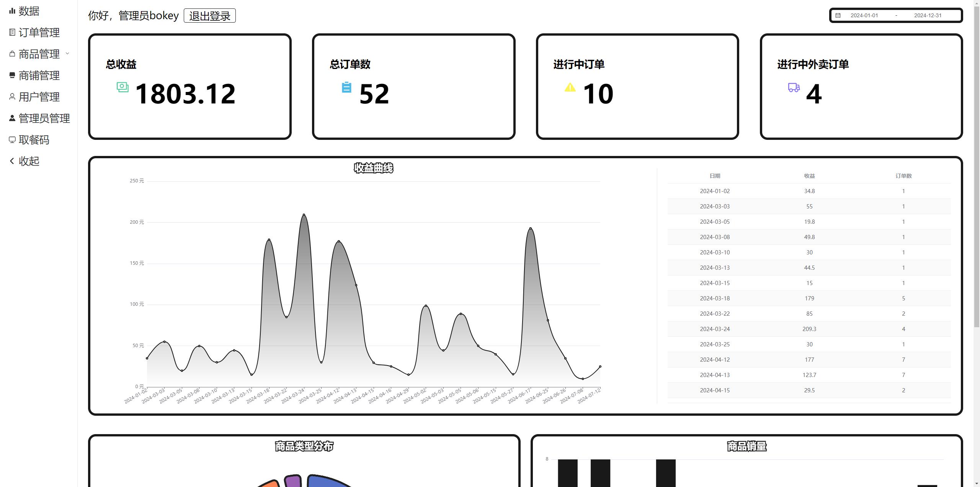
Task: Click the 商品销量 chart title
Action: click(x=746, y=446)
